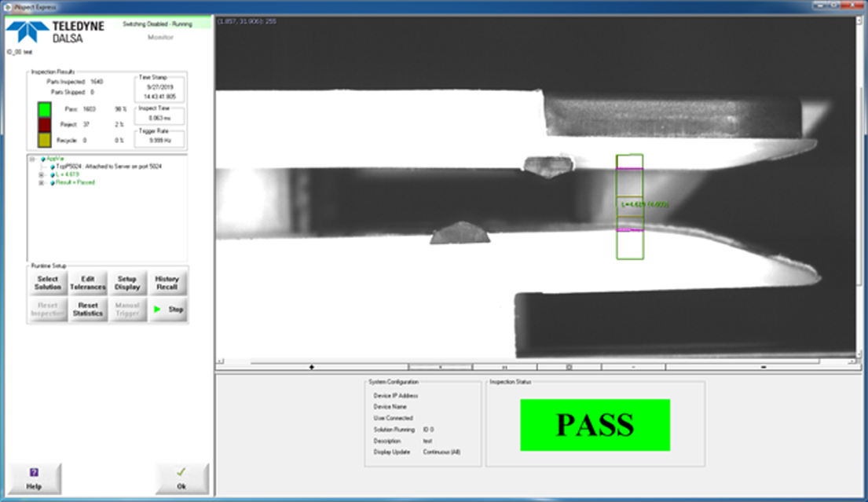Click the dark red Reject indicator swatch
The image size is (868, 502).
click(44, 125)
